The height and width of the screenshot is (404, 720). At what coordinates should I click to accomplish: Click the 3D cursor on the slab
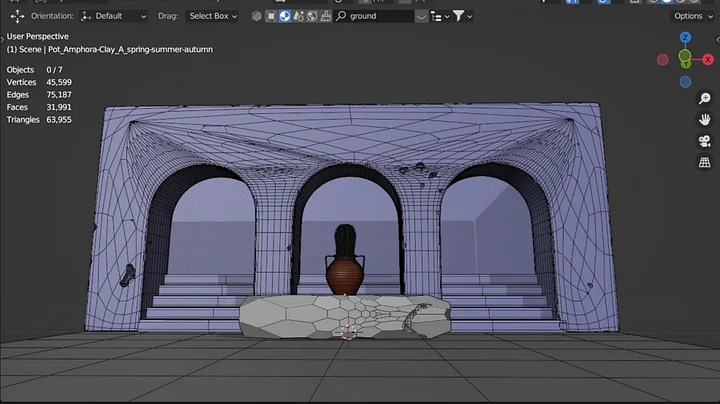(x=348, y=332)
